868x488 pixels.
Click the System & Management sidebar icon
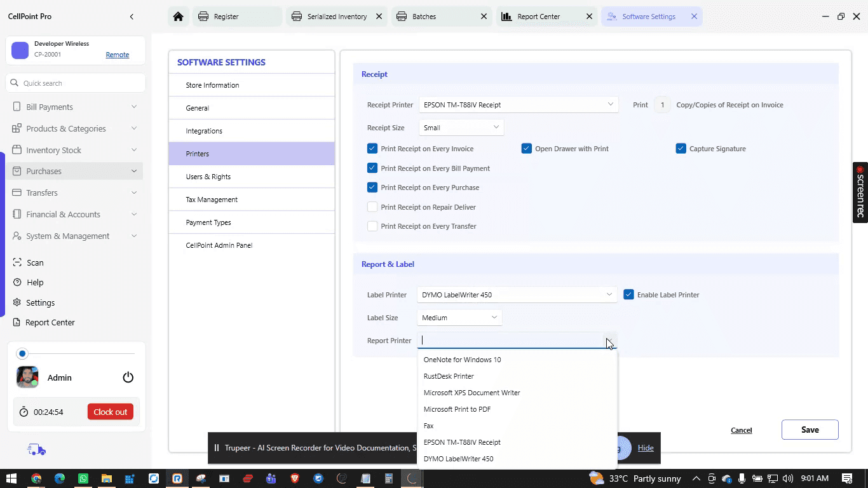(x=17, y=236)
